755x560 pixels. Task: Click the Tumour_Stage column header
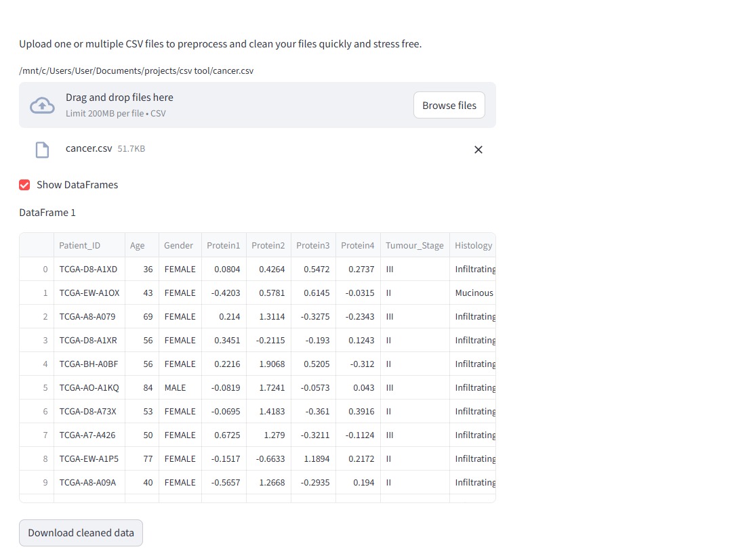click(x=415, y=245)
